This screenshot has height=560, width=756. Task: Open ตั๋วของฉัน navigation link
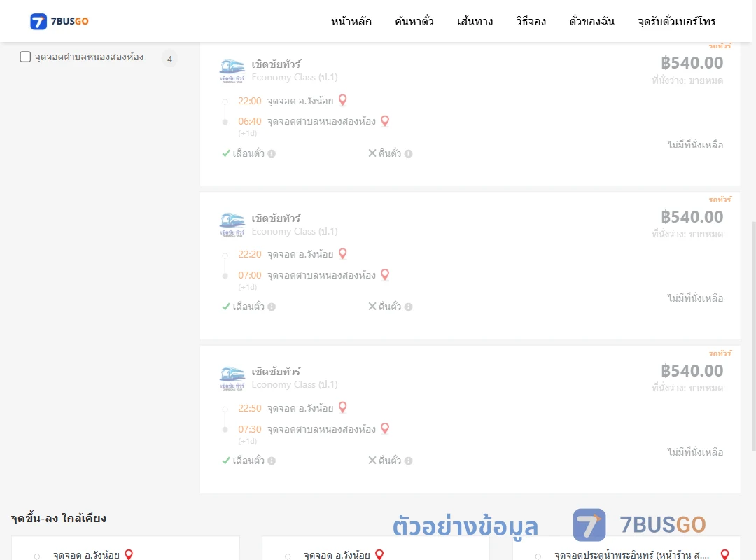pyautogui.click(x=591, y=21)
